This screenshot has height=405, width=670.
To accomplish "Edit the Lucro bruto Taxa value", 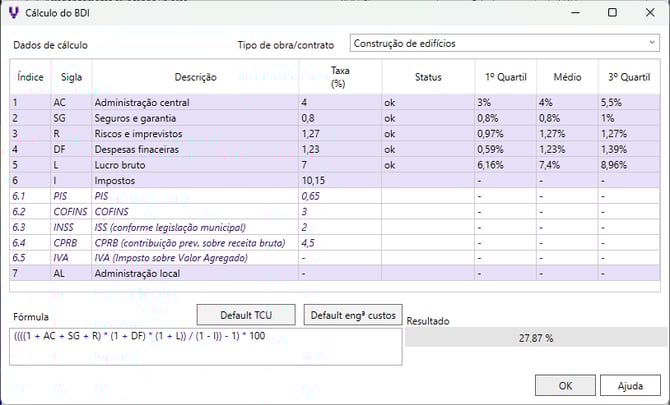I will (x=337, y=164).
